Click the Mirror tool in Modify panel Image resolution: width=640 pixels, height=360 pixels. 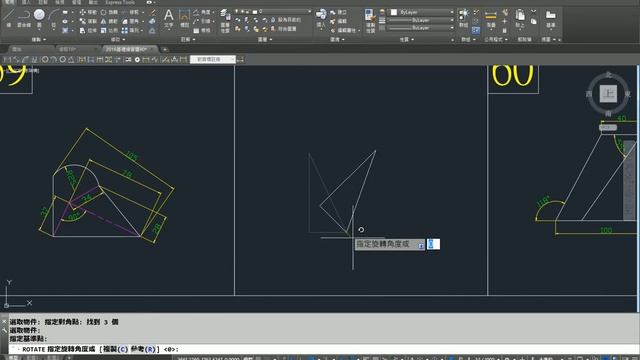coord(109,21)
